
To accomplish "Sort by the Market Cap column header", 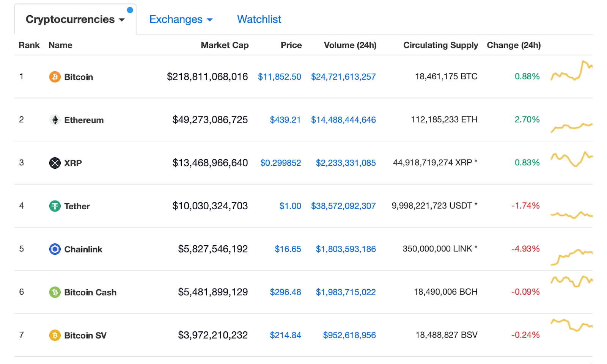I will pos(225,45).
